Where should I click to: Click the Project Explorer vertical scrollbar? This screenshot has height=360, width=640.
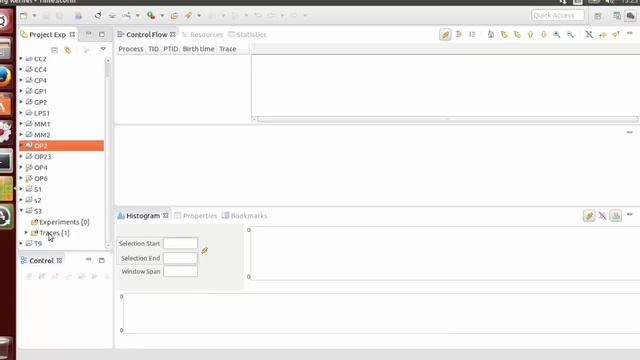click(108, 152)
